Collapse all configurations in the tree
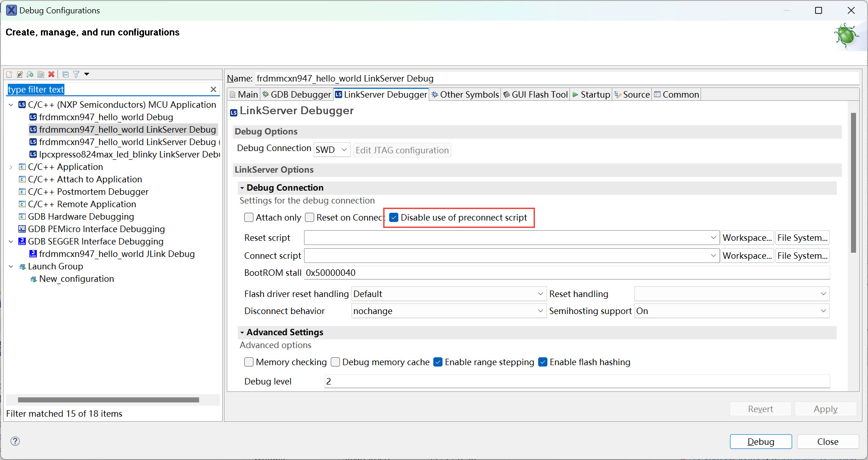This screenshot has width=868, height=460. coord(65,75)
